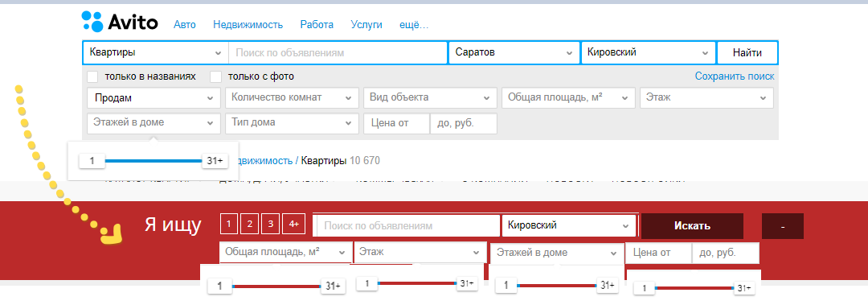Click the Квартиры breadcrumb text
The image size is (868, 305).
point(324,161)
